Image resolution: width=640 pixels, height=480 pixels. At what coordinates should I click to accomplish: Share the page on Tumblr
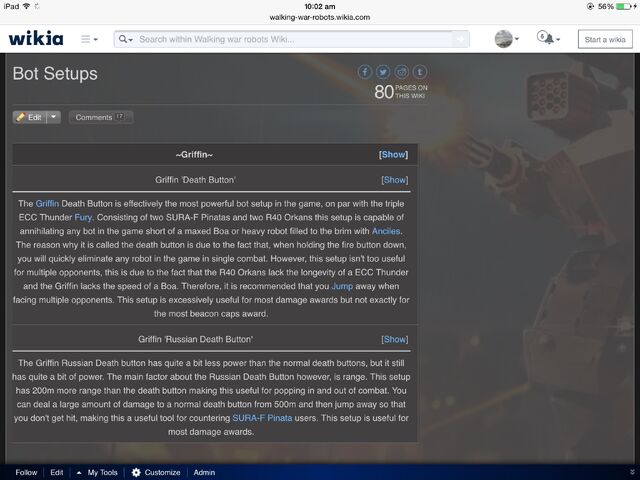coord(420,72)
